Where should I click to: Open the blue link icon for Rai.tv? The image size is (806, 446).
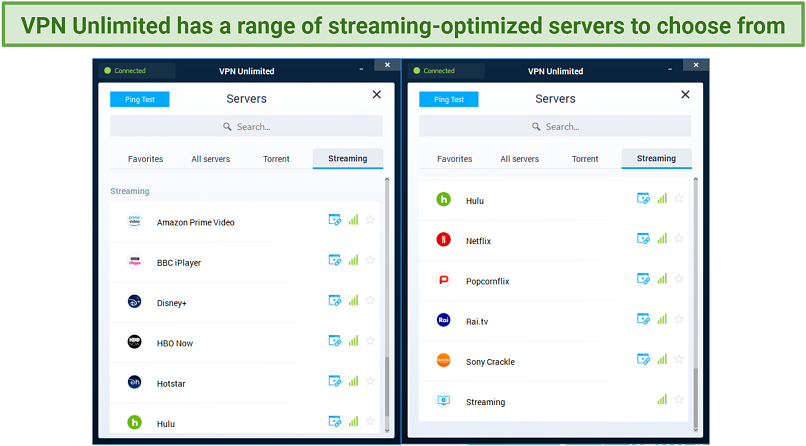coord(643,319)
